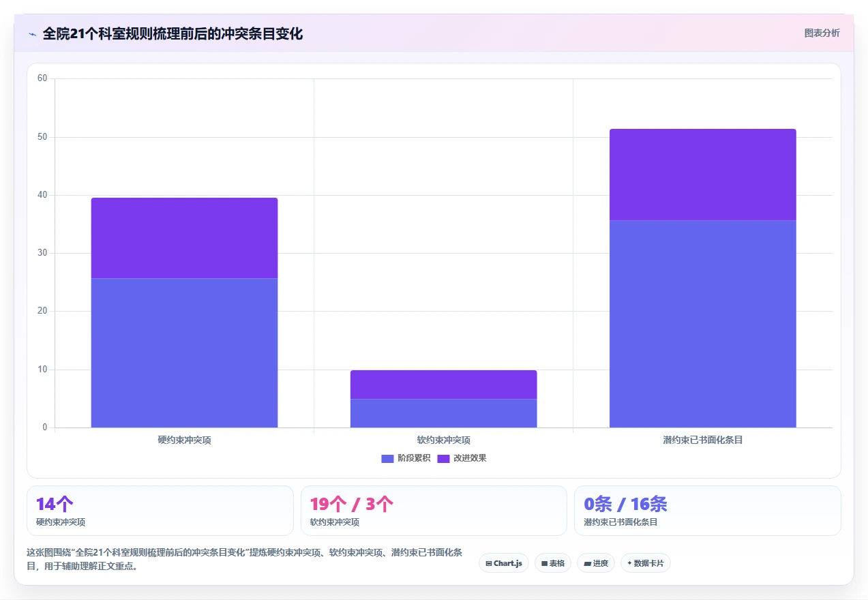The height and width of the screenshot is (600, 868).
Task: Click the star icon inside 数据卡片 tag
Action: pyautogui.click(x=629, y=563)
